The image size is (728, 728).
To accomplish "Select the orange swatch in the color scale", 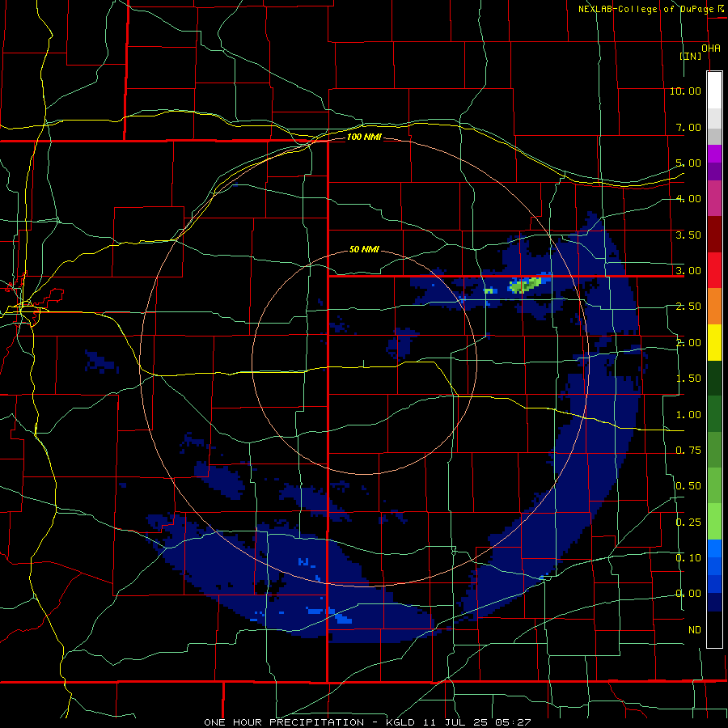I will click(x=714, y=307).
